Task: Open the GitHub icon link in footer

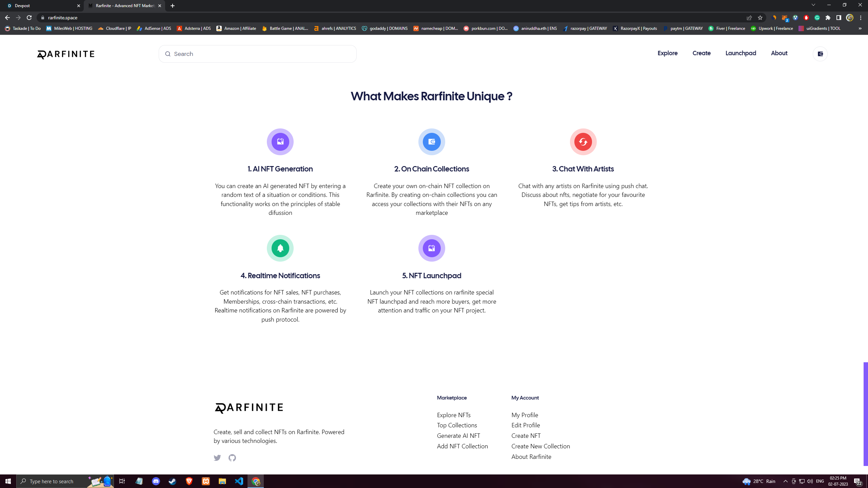Action: click(x=232, y=458)
